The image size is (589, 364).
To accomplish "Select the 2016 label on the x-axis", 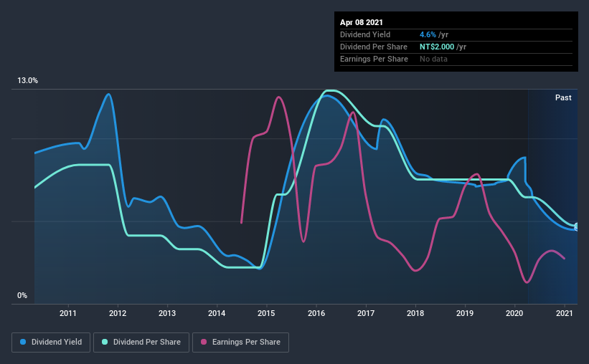I will (x=316, y=313).
